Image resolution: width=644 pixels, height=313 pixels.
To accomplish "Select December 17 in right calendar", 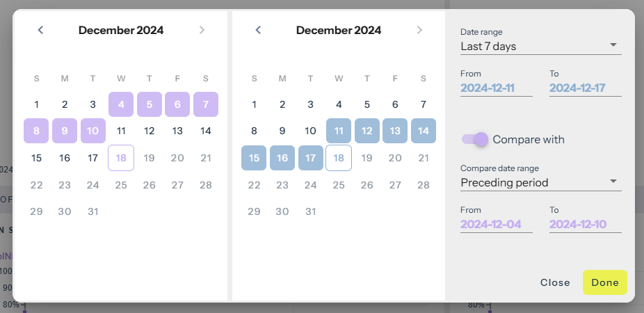I will (310, 158).
